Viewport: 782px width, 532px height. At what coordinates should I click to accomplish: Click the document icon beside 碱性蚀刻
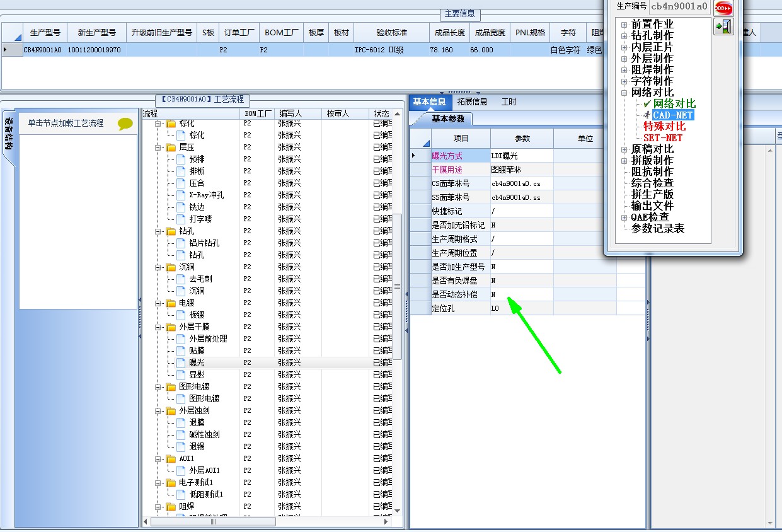pos(181,434)
